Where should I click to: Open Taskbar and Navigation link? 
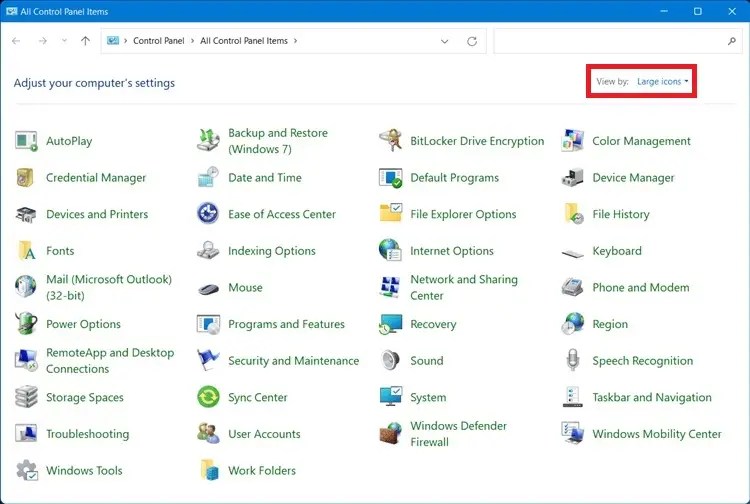(652, 397)
